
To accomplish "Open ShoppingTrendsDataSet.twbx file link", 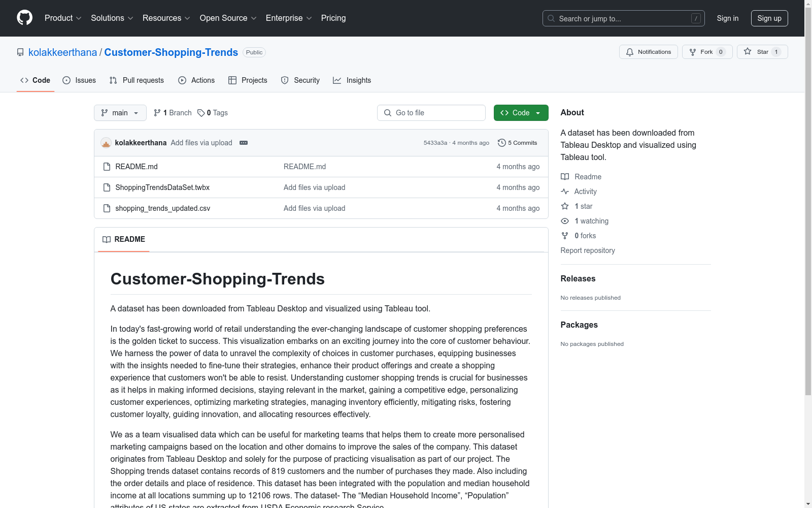I will coord(162,187).
